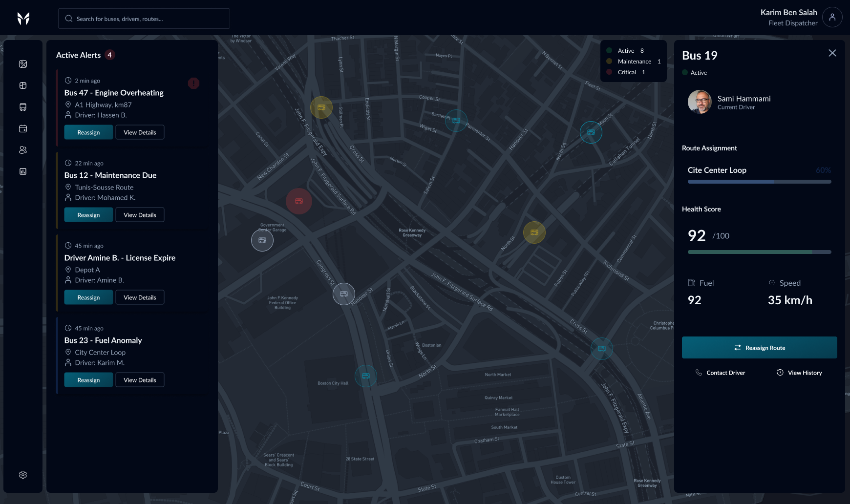Click Depot A location text
The height and width of the screenshot is (504, 850).
87,270
